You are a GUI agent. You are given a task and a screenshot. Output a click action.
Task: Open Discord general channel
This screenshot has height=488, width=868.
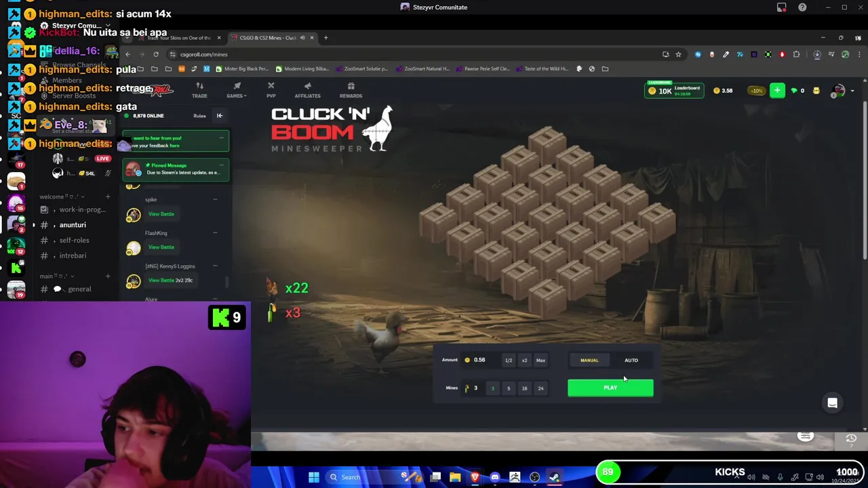click(79, 289)
